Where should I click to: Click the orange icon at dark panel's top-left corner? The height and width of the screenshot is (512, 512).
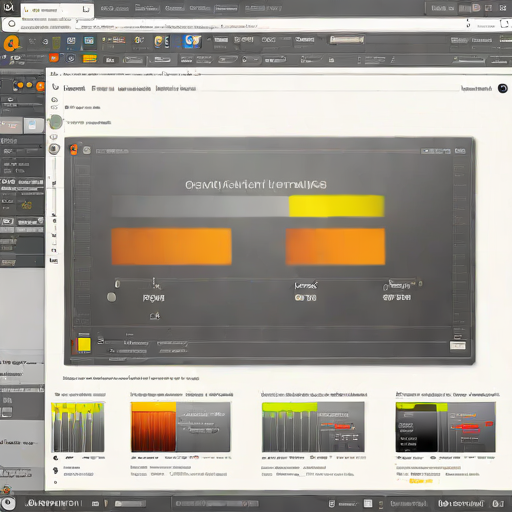tap(74, 150)
